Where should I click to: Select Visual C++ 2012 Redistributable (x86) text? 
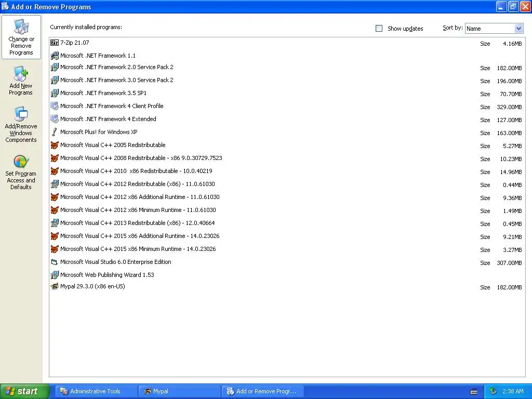[137, 184]
